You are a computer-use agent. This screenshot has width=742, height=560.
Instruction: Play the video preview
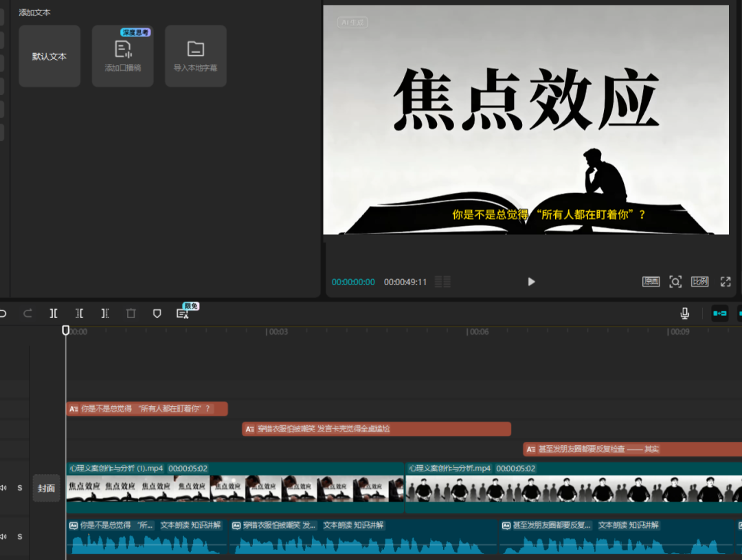[x=531, y=282]
